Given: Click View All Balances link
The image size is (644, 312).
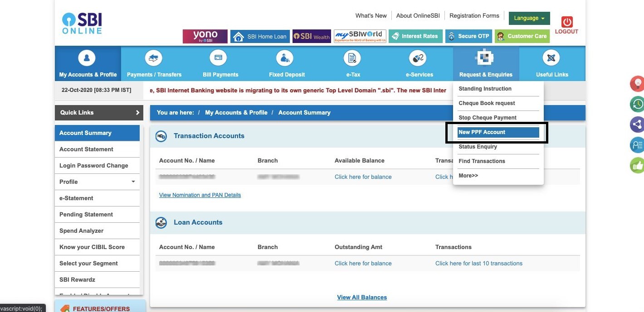Looking at the screenshot, I should pos(361,297).
